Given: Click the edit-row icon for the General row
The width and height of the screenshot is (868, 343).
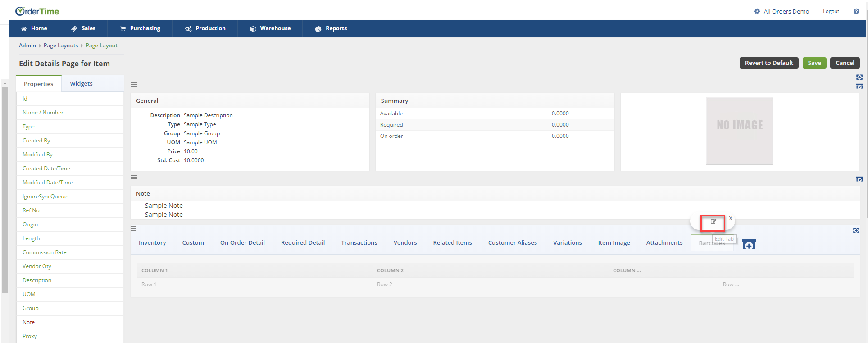Looking at the screenshot, I should [859, 86].
